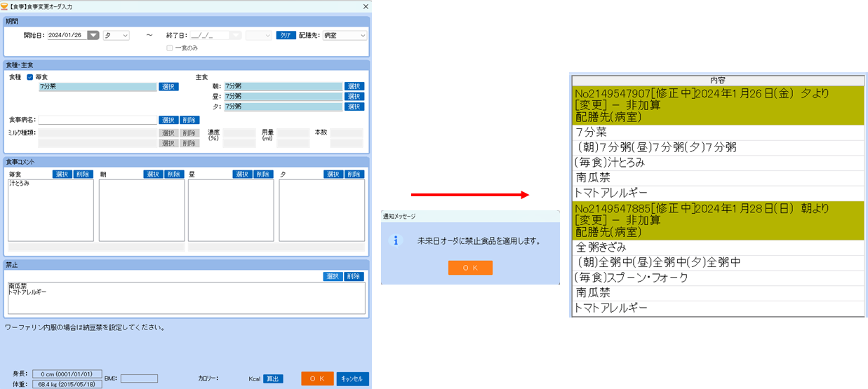The width and height of the screenshot is (868, 389).
Task: Click 選択 in the 禁止 section
Action: click(333, 276)
